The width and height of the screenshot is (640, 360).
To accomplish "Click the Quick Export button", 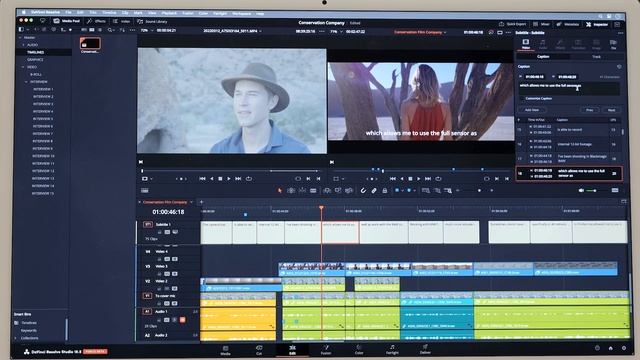I will 513,24.
